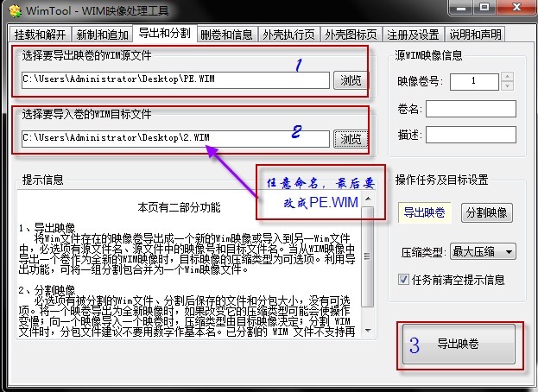Viewport: 538px width, 392px height.
Task: Click the 1、导出映像 line in info text
Action: [x=47, y=228]
